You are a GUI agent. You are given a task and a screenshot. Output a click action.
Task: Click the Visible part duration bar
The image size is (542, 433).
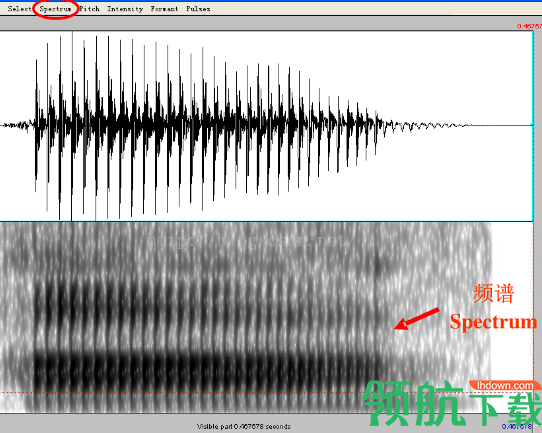click(244, 426)
